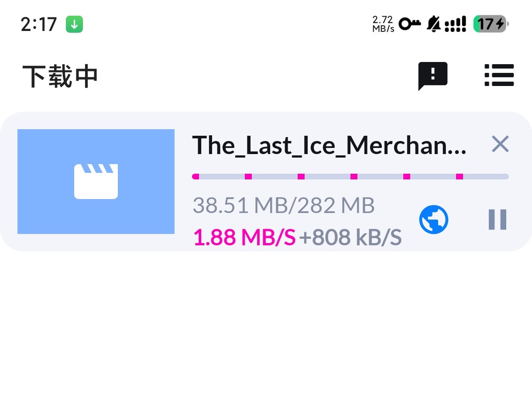Viewport: 532px width, 402px height.
Task: Cancel the download with the X button
Action: pos(500,144)
